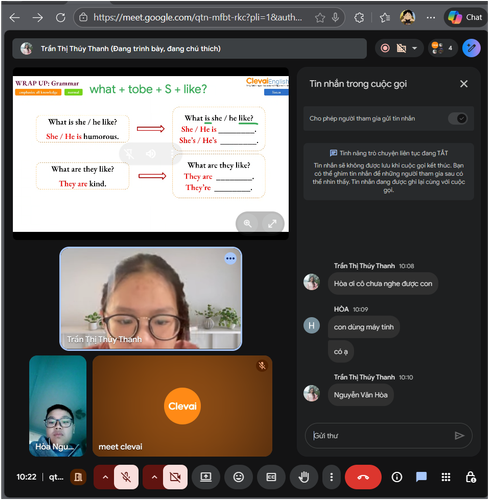Select the meet cleval participant tile
This screenshot has width=489, height=500.
182,406
